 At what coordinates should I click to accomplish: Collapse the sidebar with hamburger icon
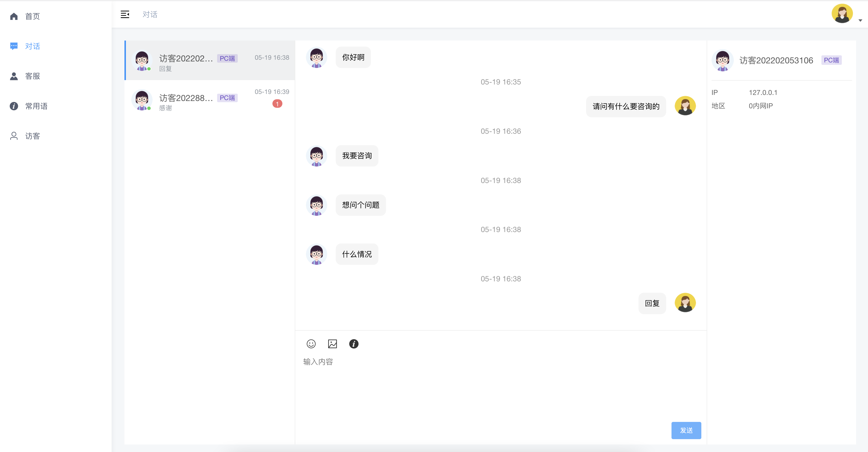tap(125, 15)
